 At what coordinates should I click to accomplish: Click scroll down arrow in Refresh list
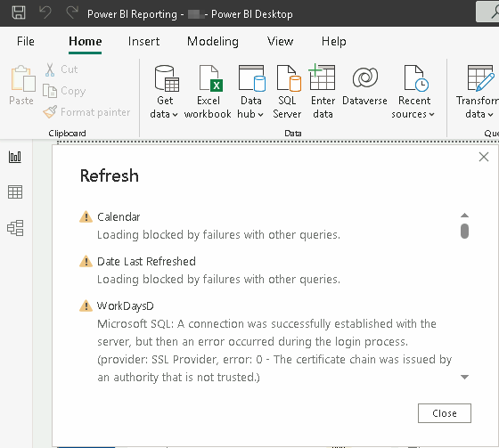[x=464, y=377]
